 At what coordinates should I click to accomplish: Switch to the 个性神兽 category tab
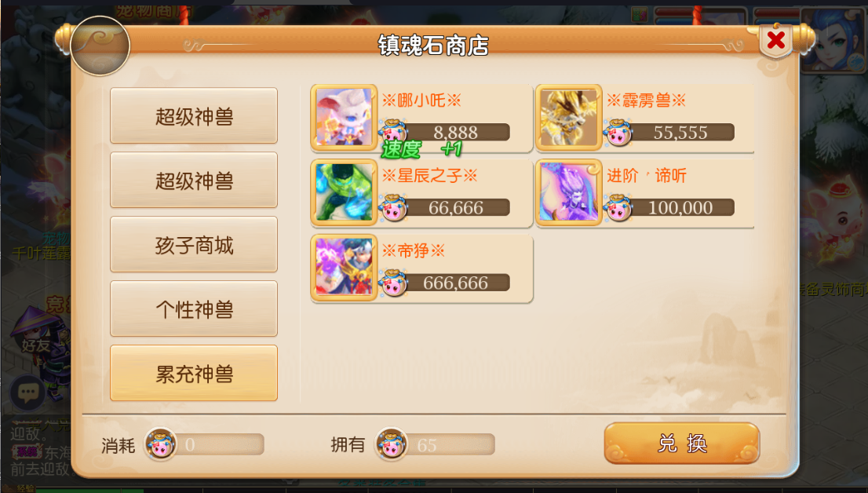[194, 309]
